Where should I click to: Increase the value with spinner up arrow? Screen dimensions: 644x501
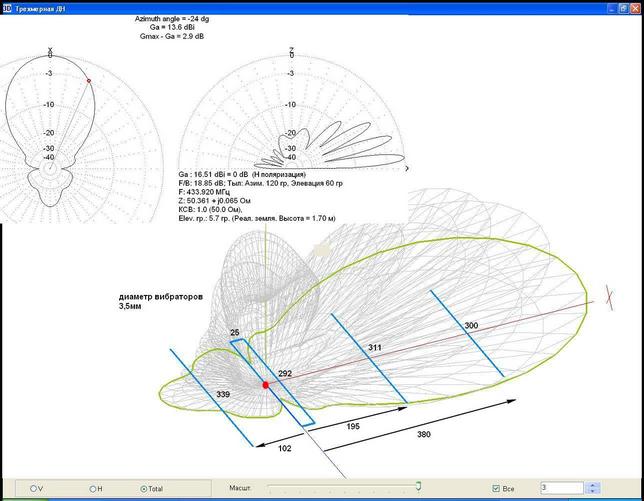(593, 485)
